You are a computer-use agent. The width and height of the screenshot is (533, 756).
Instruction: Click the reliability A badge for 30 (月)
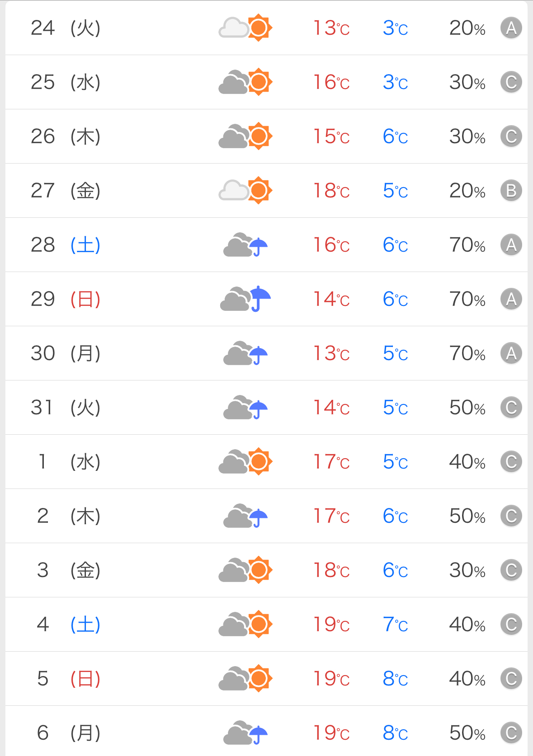click(511, 353)
